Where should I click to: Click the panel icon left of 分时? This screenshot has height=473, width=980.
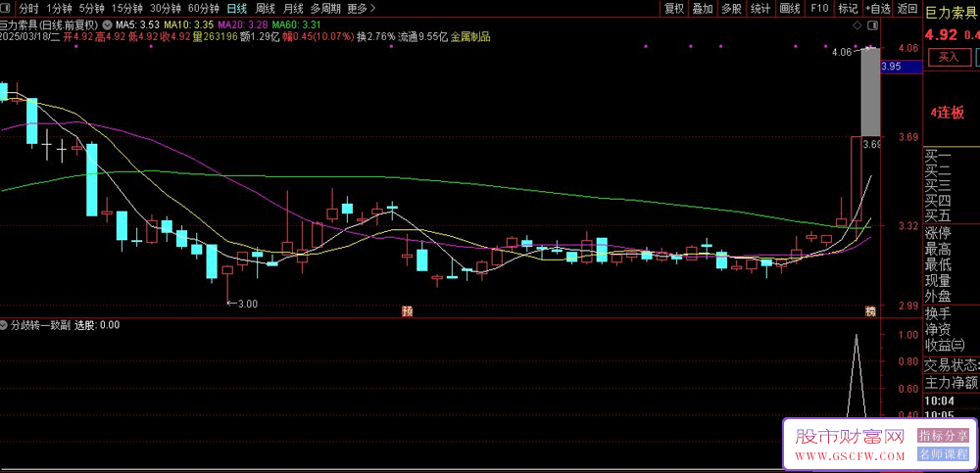(x=6, y=8)
